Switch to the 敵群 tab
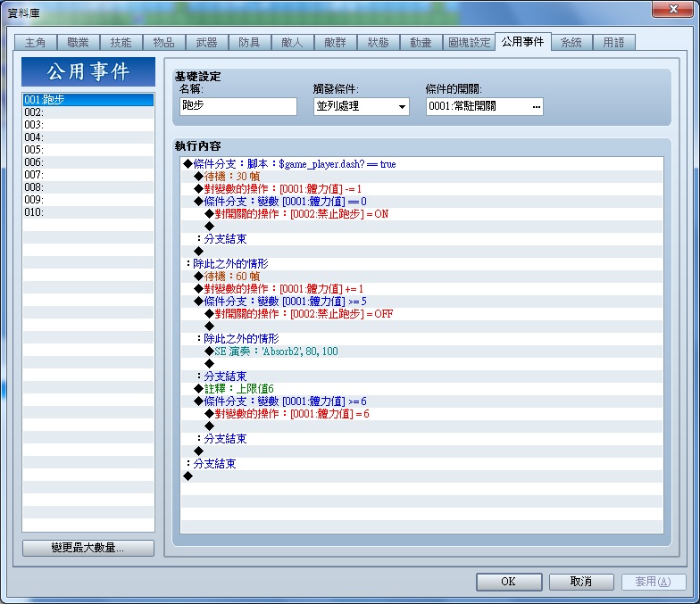The height and width of the screenshot is (604, 700). [336, 43]
